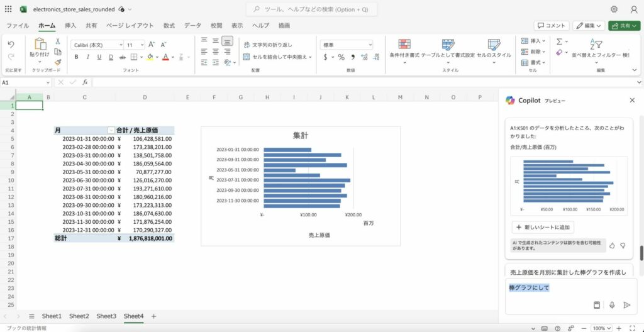Toggle Strikethrough formatting
Viewport: 644px width, 332px height.
tap(122, 57)
